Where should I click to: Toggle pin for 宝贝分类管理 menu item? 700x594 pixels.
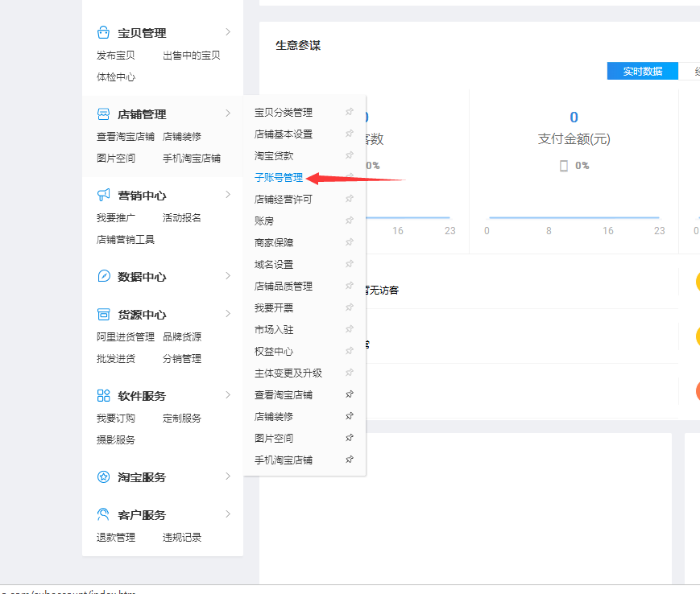pos(349,113)
